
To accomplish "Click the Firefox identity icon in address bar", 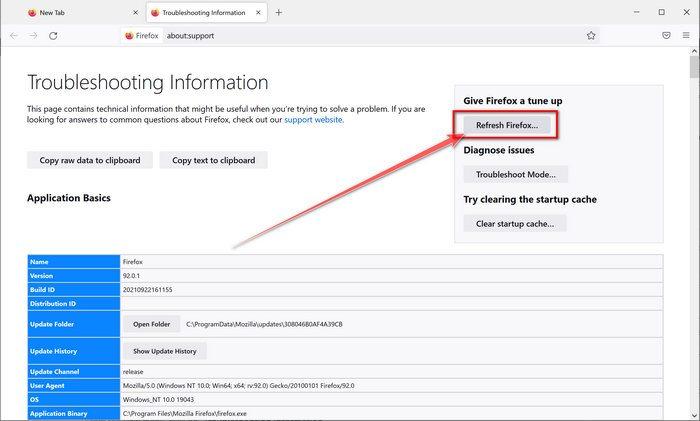I will click(x=142, y=36).
